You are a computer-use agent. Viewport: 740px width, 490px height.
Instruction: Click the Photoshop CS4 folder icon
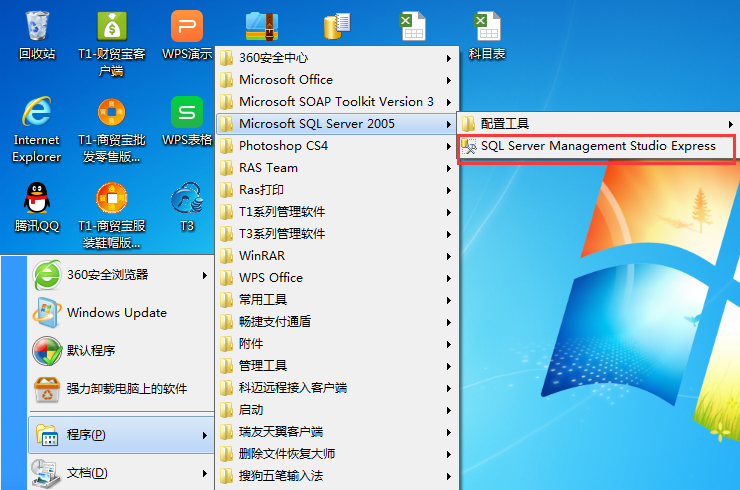coord(227,146)
